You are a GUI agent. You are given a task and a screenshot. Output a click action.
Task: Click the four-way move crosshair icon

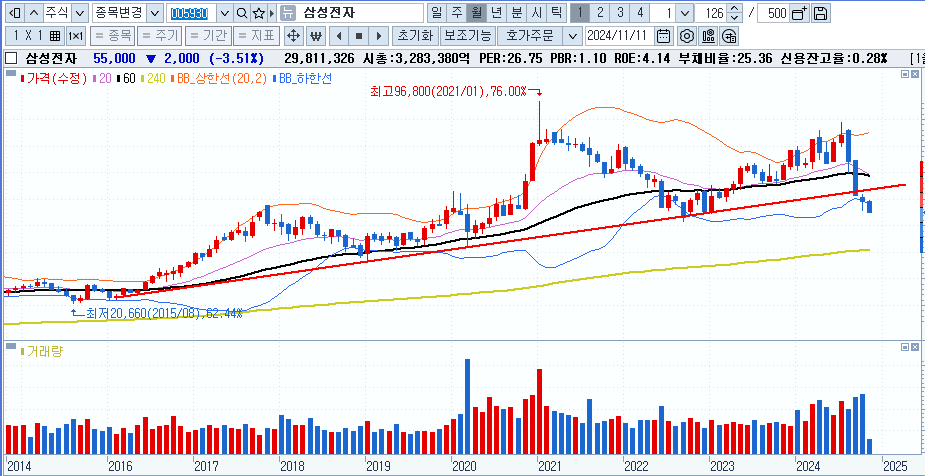click(x=293, y=36)
